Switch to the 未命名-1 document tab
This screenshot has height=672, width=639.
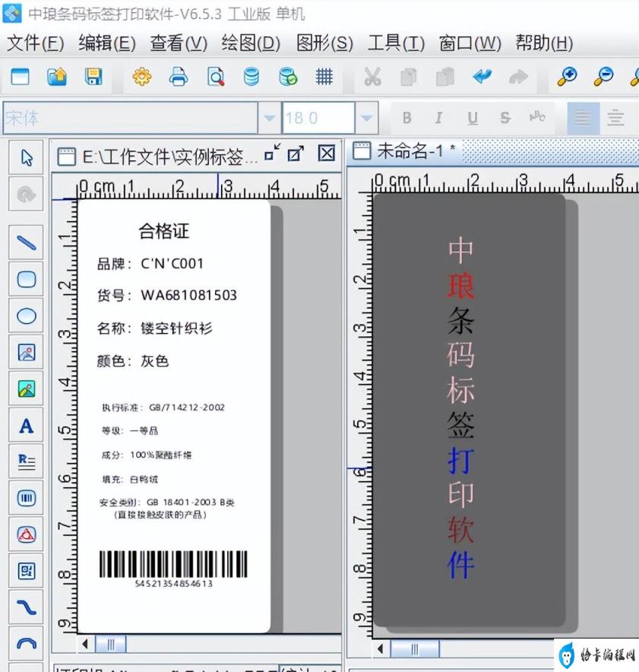(404, 151)
